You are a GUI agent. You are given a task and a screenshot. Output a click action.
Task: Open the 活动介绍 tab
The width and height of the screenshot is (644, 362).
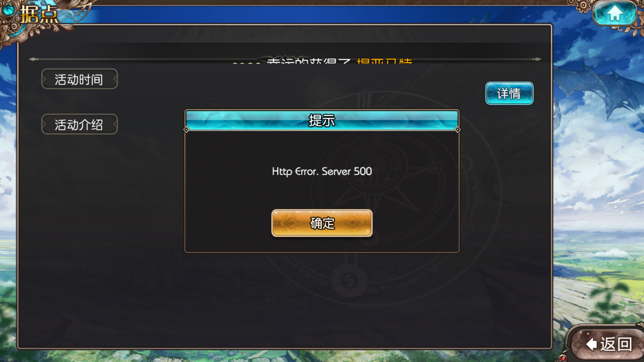(x=79, y=124)
